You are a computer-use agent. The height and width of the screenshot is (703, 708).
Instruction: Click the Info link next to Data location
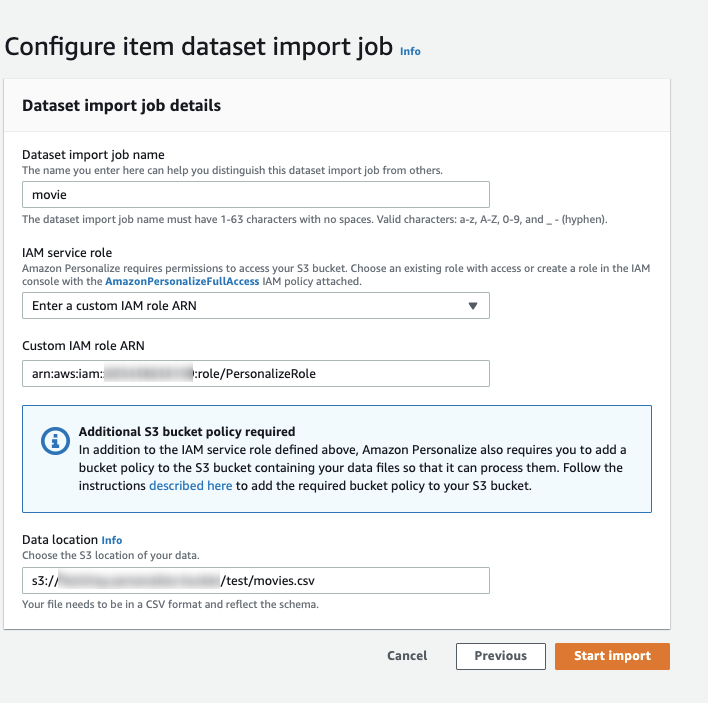112,540
